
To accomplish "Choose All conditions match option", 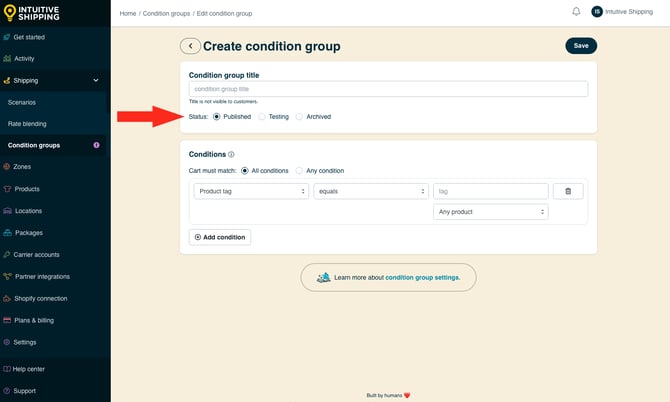I will pos(244,170).
